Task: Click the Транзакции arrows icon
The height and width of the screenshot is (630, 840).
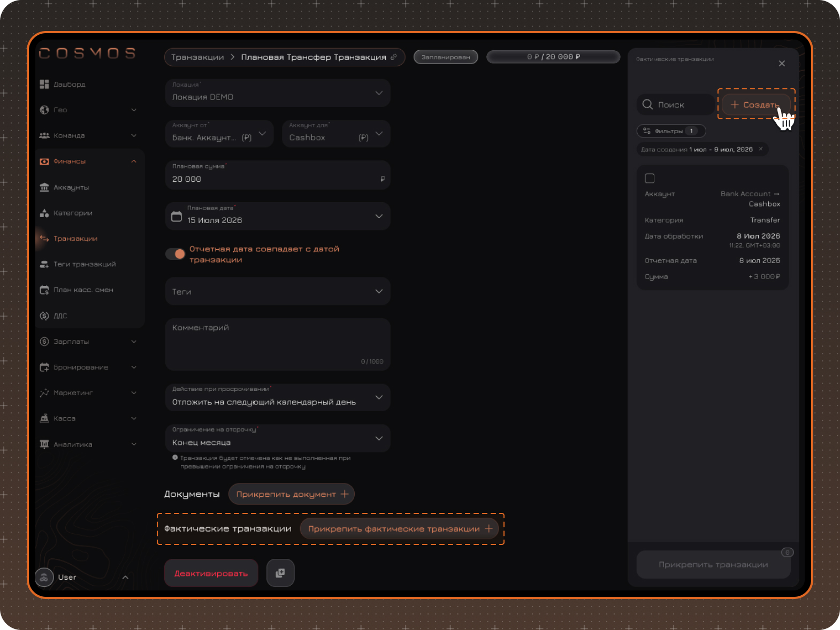Action: click(44, 239)
